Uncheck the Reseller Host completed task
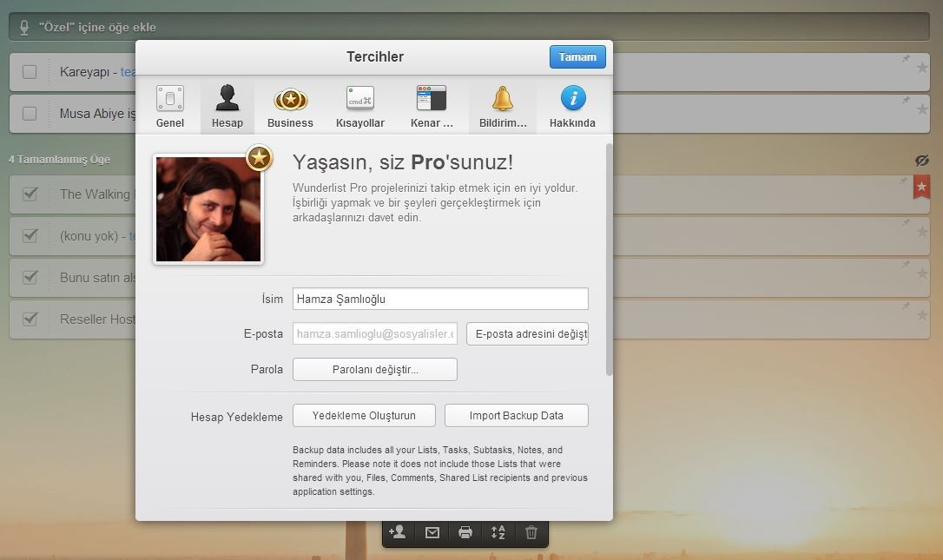Screen dimensions: 943x560 [x=30, y=319]
